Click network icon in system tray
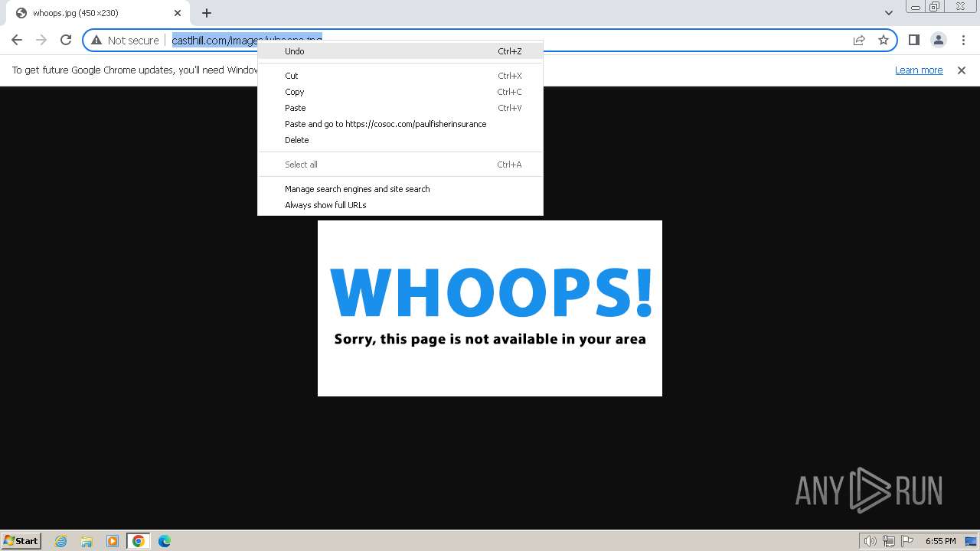980x551 pixels. tap(889, 541)
